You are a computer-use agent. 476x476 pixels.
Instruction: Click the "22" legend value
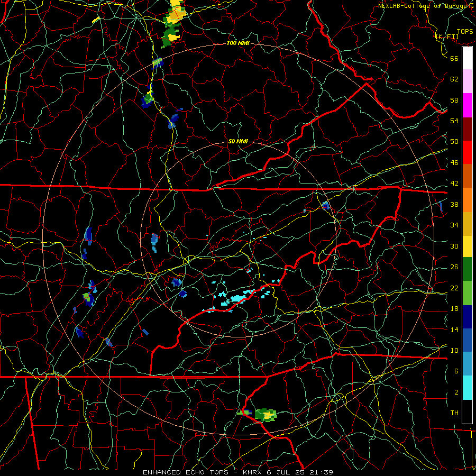click(x=454, y=288)
